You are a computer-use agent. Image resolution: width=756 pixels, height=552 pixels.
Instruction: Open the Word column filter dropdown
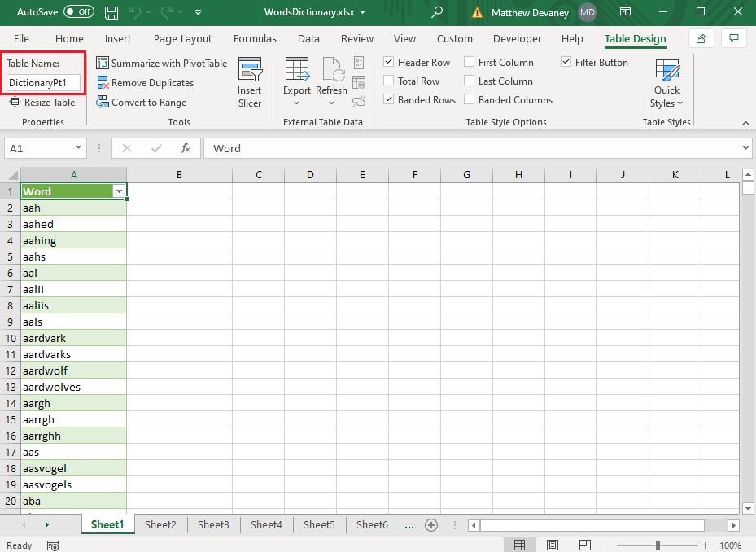tap(119, 191)
